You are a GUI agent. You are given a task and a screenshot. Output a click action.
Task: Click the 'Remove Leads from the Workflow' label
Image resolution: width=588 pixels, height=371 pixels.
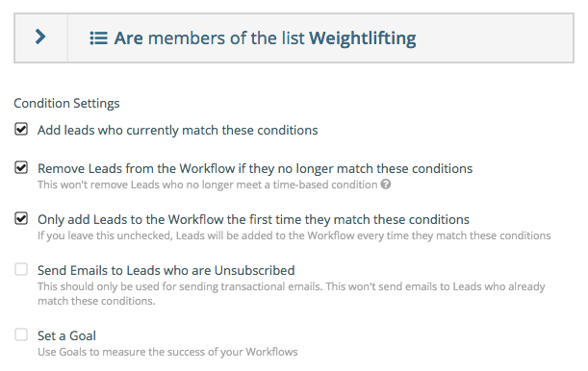[255, 168]
